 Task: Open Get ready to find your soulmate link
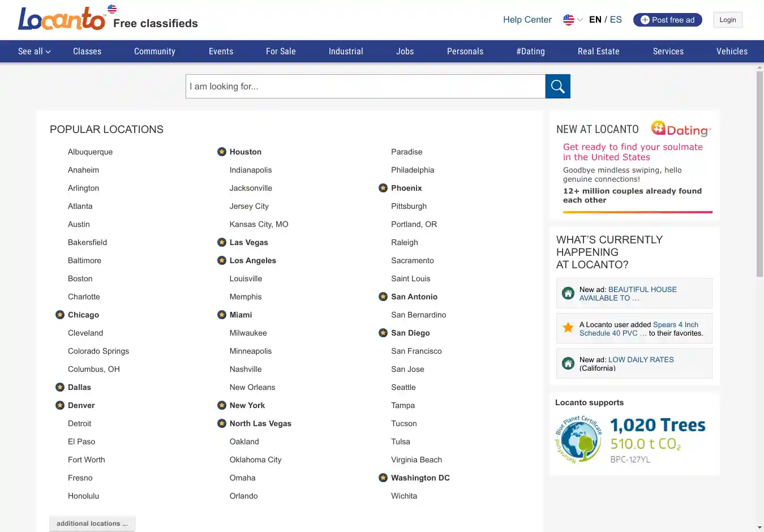click(x=633, y=152)
